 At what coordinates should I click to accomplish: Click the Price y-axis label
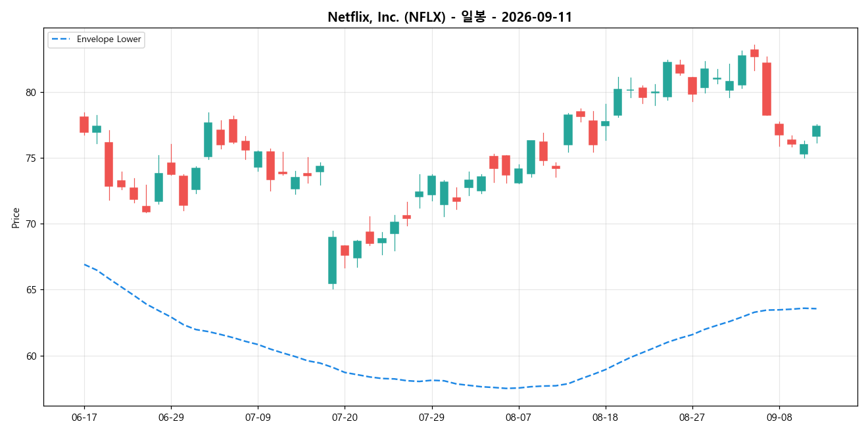click(15, 217)
